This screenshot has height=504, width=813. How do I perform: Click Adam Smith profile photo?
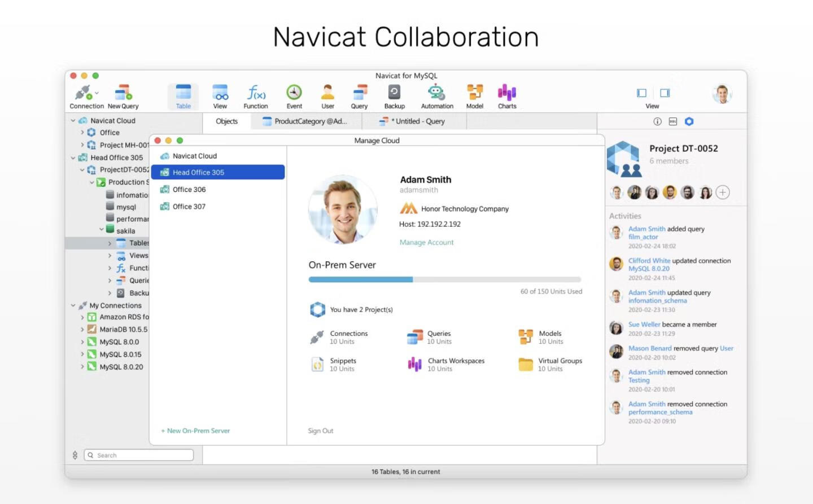343,209
